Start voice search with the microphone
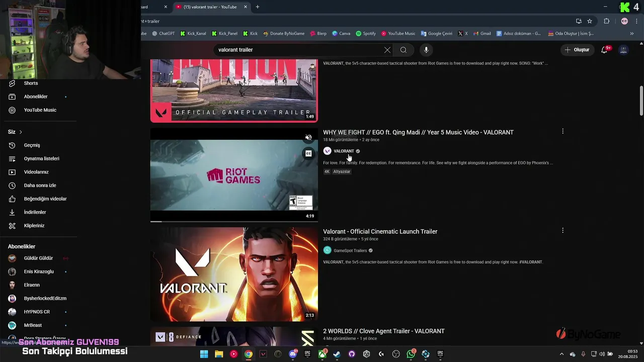This screenshot has width=644, height=362. point(426,50)
